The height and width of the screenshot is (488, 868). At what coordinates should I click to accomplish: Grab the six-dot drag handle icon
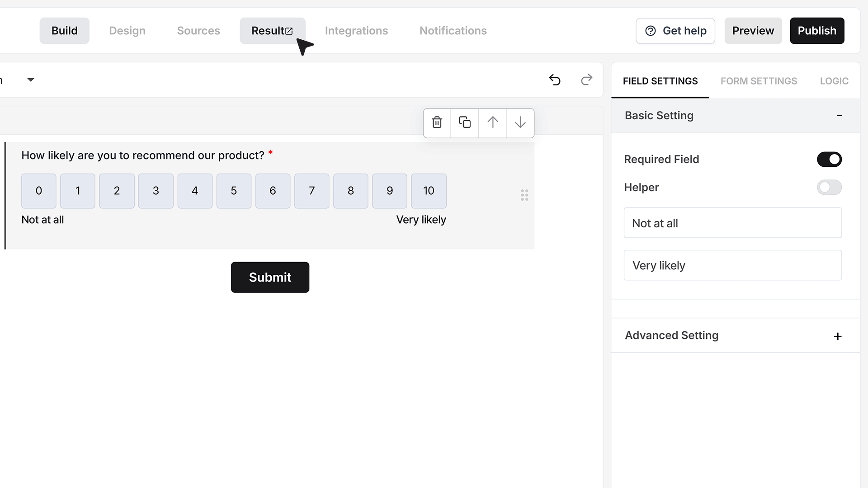[524, 195]
